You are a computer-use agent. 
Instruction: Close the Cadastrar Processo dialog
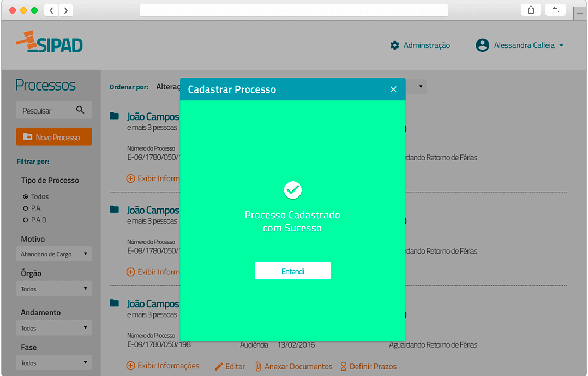393,89
